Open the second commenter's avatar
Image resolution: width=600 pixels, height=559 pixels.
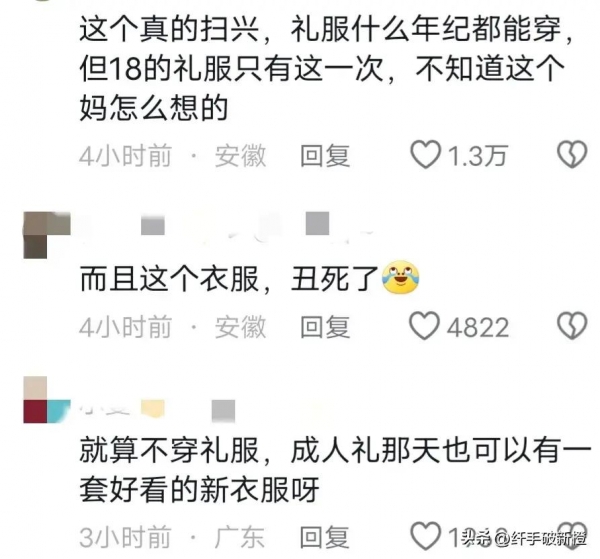coord(47,235)
